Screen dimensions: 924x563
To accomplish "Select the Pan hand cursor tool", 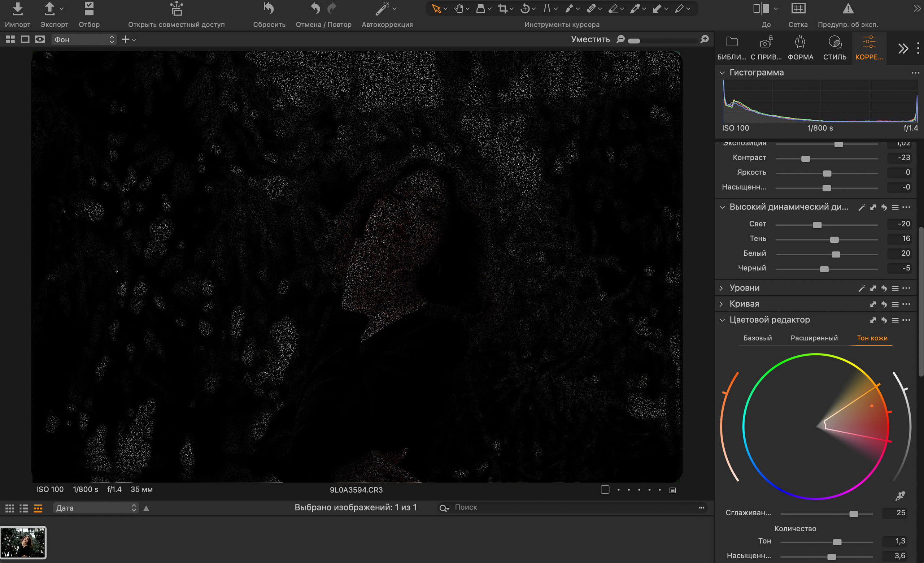I will (458, 9).
